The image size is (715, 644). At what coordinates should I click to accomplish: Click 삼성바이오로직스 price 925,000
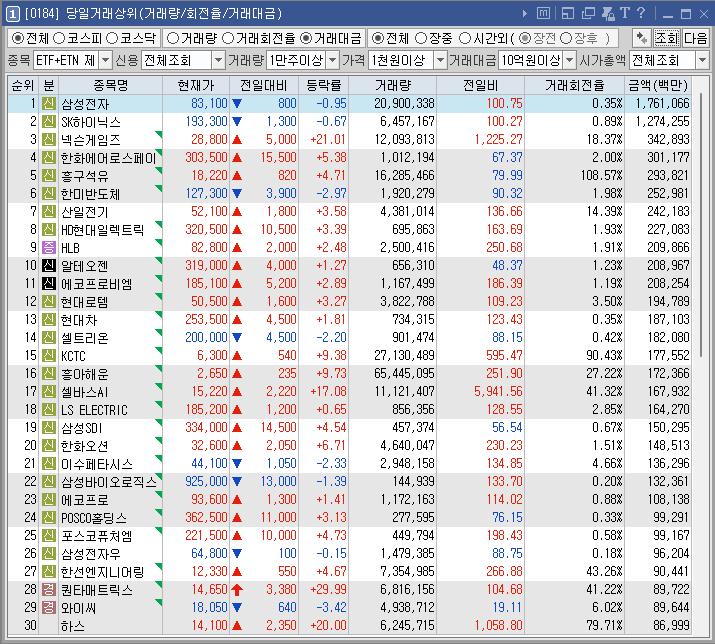click(206, 481)
